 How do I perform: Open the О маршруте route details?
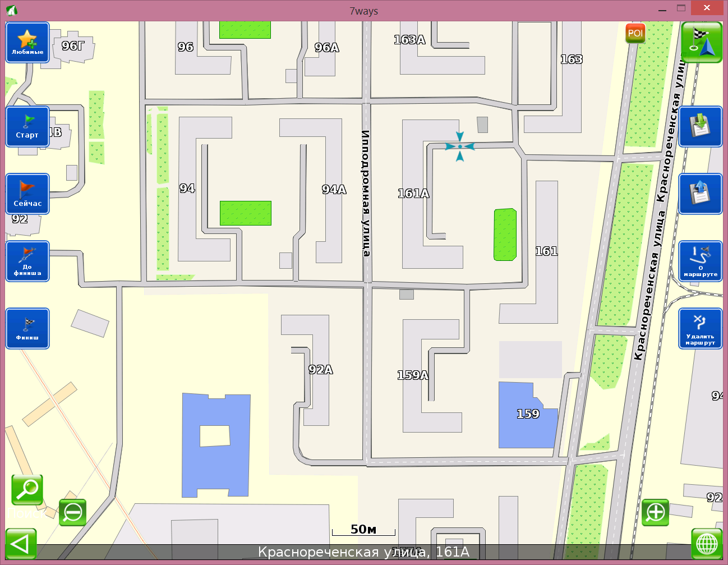coord(700,261)
